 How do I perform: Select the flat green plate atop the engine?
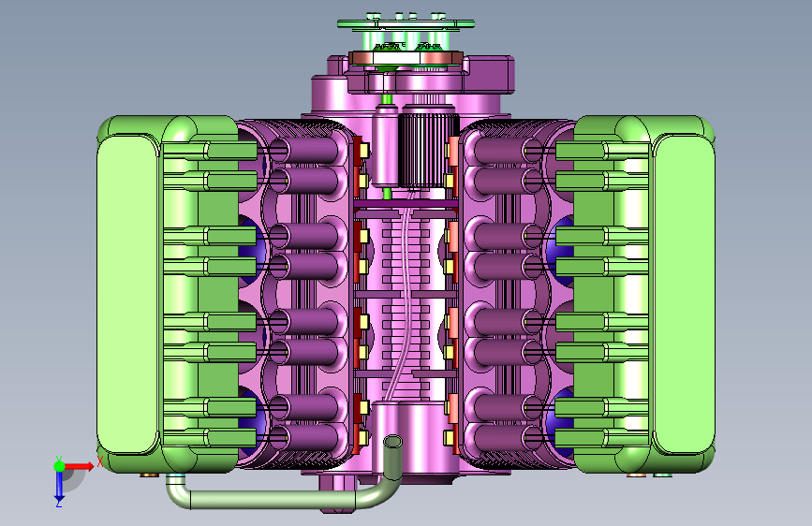point(406,23)
